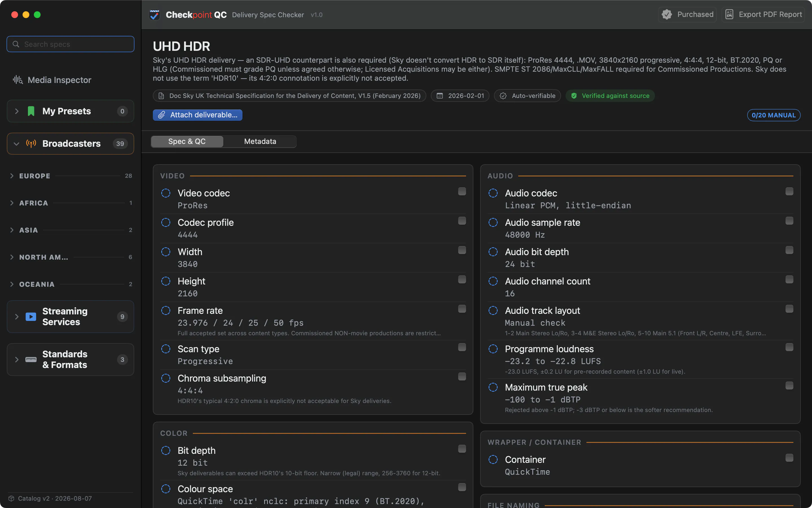Switch to the Metadata tab
This screenshot has height=508, width=812.
click(260, 141)
